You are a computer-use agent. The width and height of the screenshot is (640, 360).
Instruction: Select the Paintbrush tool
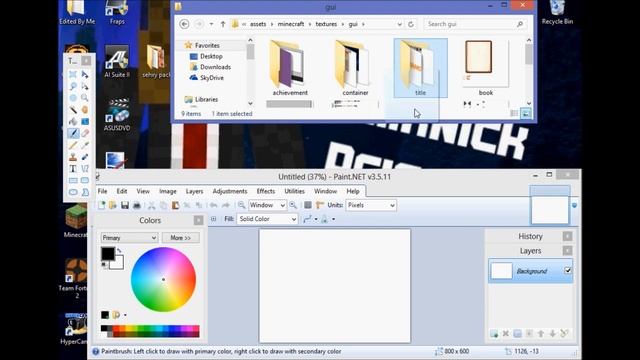[x=73, y=133]
